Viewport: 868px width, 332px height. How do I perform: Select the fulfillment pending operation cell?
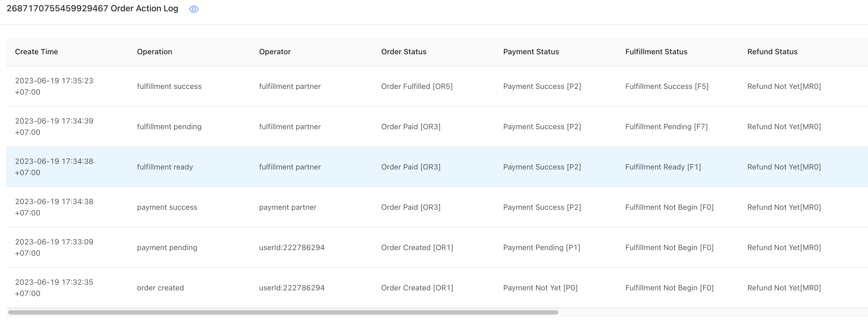(169, 127)
